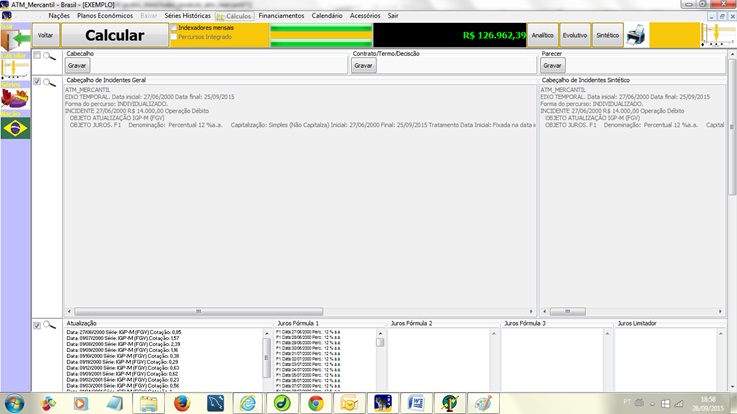
Task: Click the Voltar button
Action: coord(45,36)
